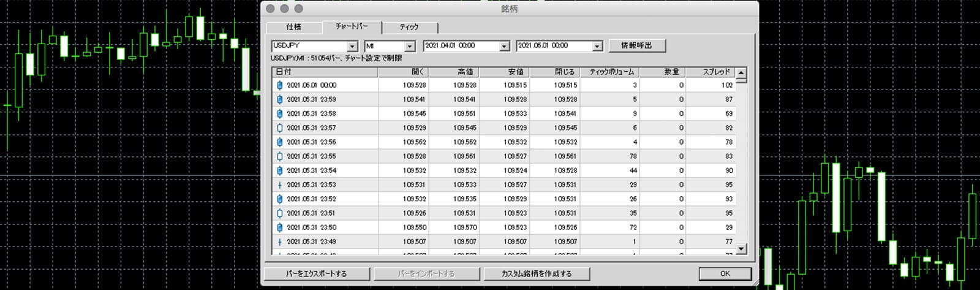Switch to the 仕様 tab
980x290 pixels.
293,27
